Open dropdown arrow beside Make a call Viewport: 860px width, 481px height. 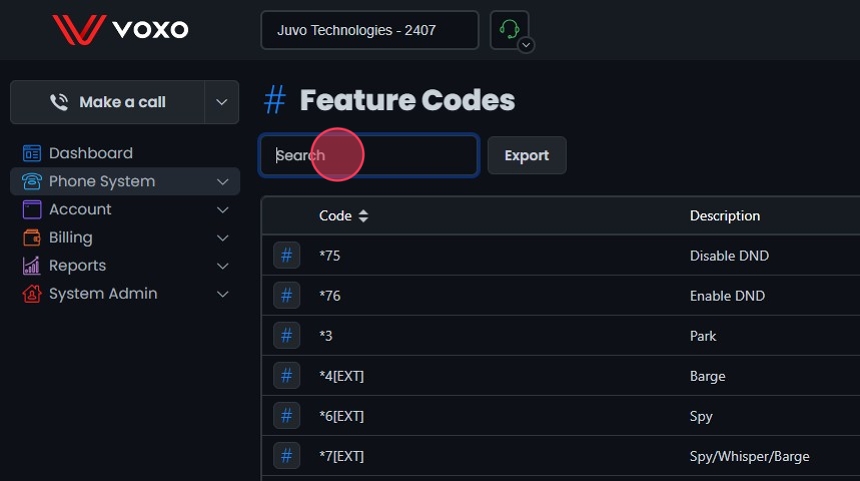(x=221, y=102)
